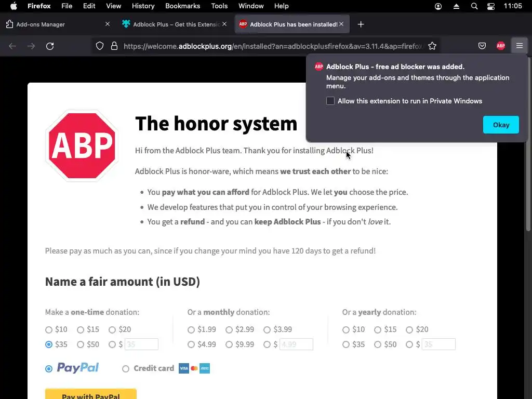Select one-time $50 donation

(81, 345)
